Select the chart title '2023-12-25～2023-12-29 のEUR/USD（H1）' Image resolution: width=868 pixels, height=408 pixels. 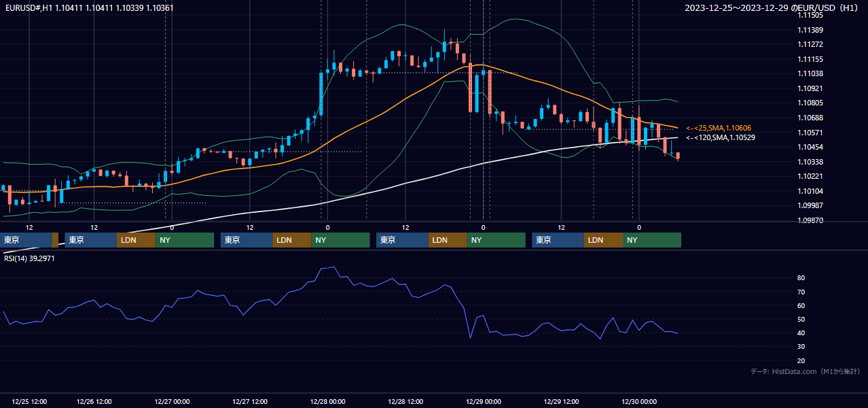[771, 7]
